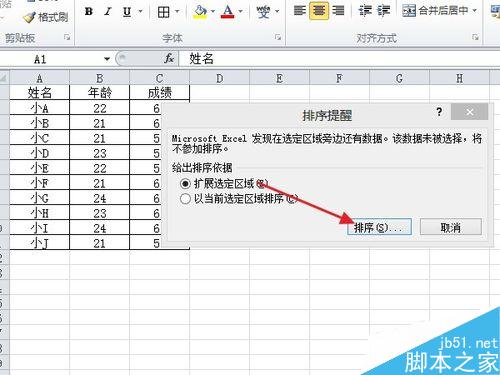
Task: Select column G header
Action: coord(399,78)
